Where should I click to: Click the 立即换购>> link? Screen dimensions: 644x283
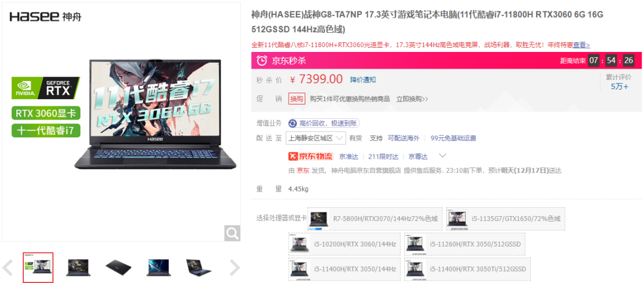[412, 99]
